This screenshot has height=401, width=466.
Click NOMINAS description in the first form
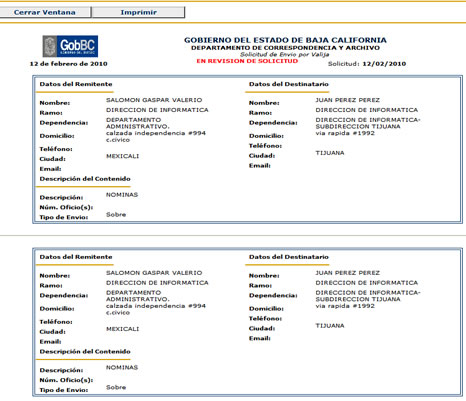tap(122, 195)
